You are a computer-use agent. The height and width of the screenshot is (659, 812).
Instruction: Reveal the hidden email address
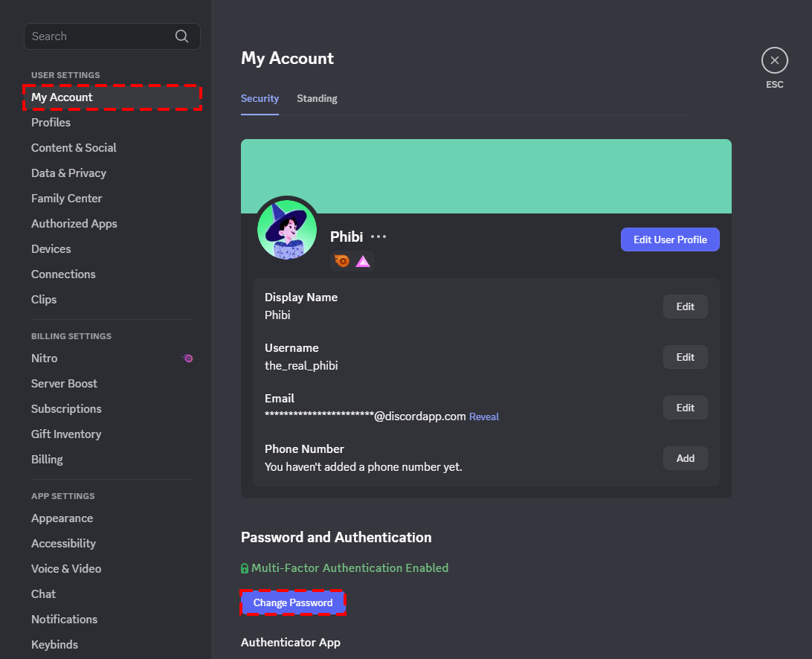(484, 417)
